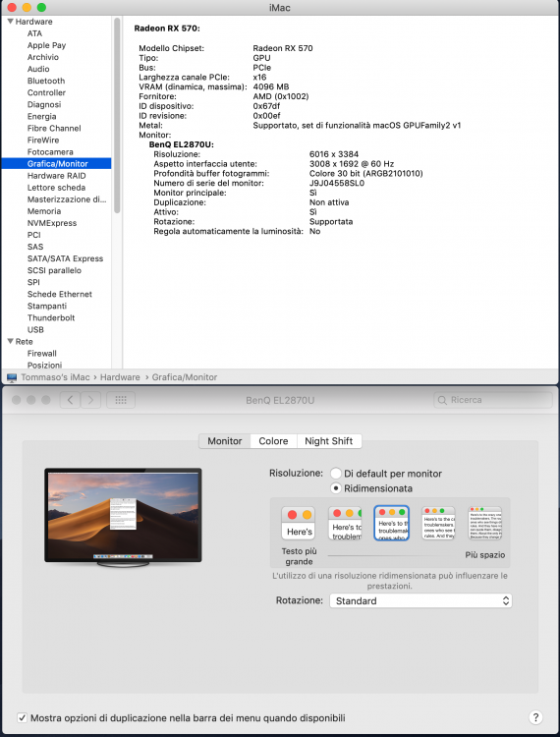
Task: Click the Colore 30 bit (ARGB2101010) value
Action: coord(366,173)
